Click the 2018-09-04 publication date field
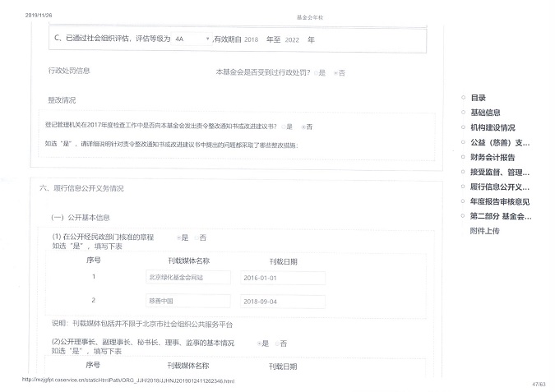The width and height of the screenshot is (555, 392). click(x=283, y=302)
